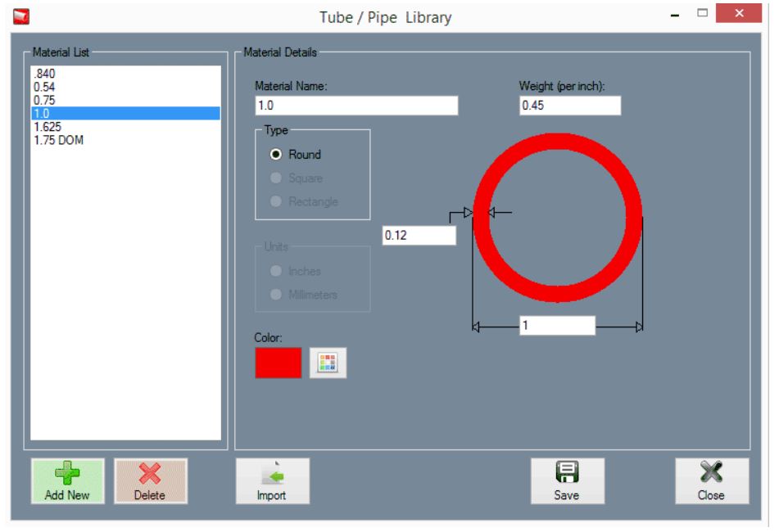The width and height of the screenshot is (779, 532).
Task: Click the Weight per inch field
Action: tap(570, 106)
